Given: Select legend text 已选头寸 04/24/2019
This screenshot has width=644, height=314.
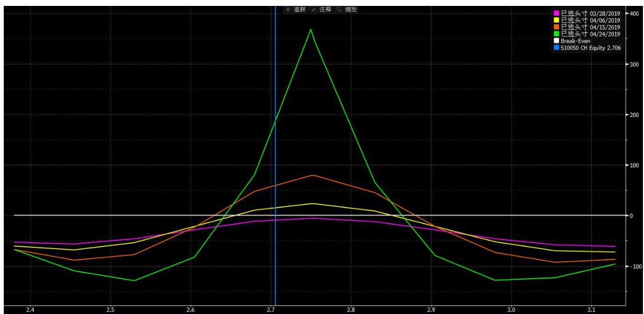Looking at the screenshot, I should (590, 34).
